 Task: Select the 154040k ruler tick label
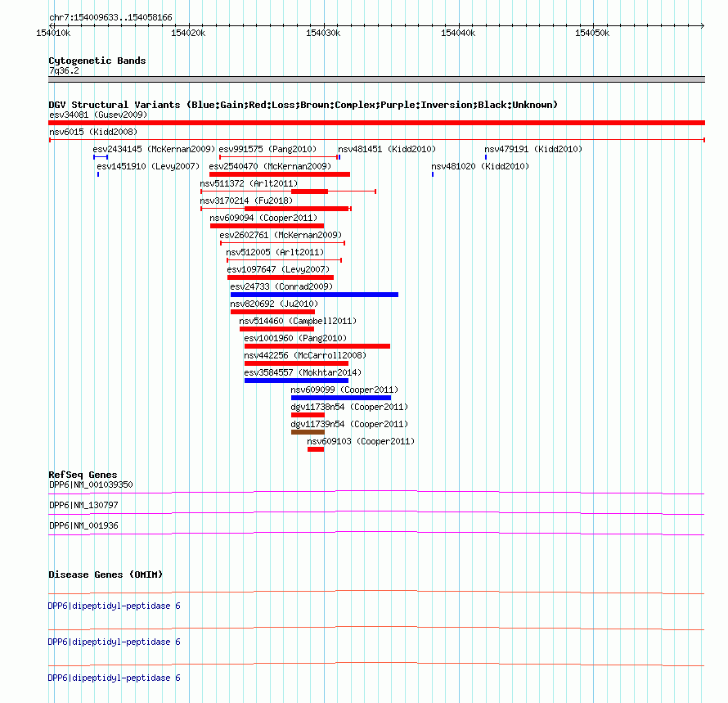458,33
